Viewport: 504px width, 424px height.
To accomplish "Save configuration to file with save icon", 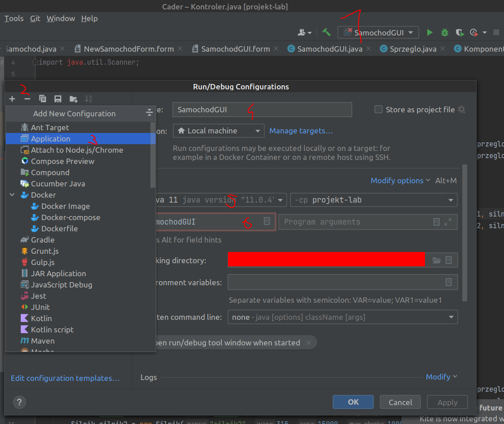I will [x=57, y=98].
